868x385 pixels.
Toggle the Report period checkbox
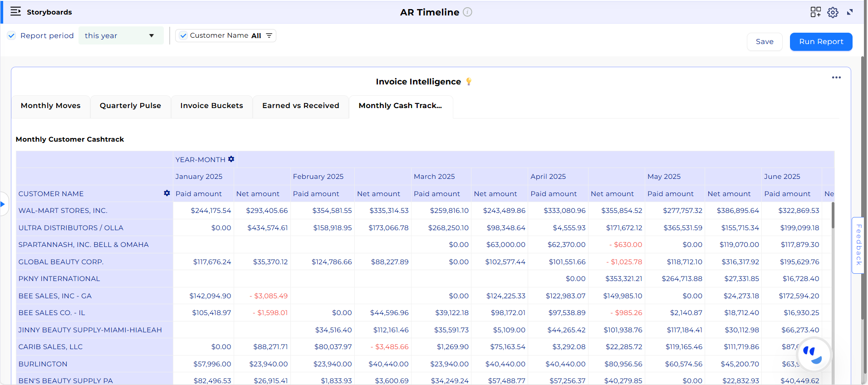12,35
